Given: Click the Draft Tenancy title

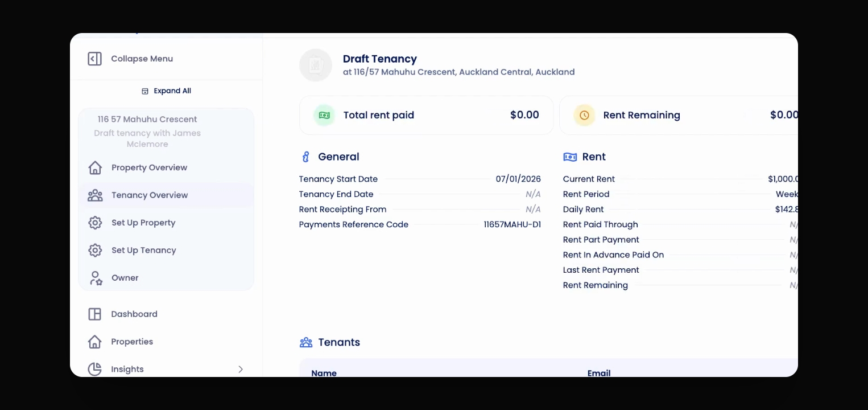Looking at the screenshot, I should 380,59.
